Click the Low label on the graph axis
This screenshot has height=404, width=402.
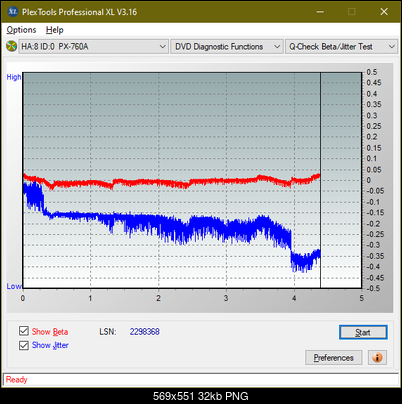(14, 286)
